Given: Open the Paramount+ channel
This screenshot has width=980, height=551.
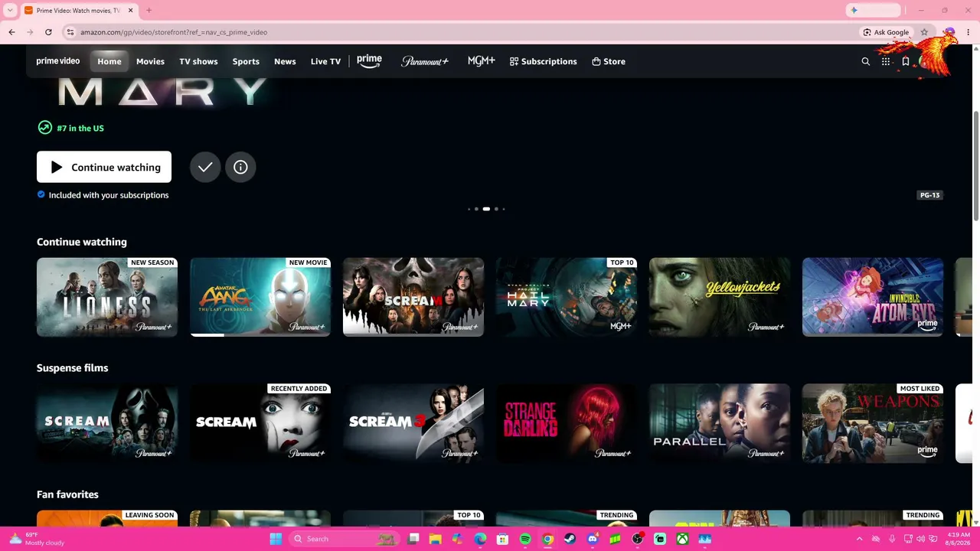Looking at the screenshot, I should coord(425,61).
